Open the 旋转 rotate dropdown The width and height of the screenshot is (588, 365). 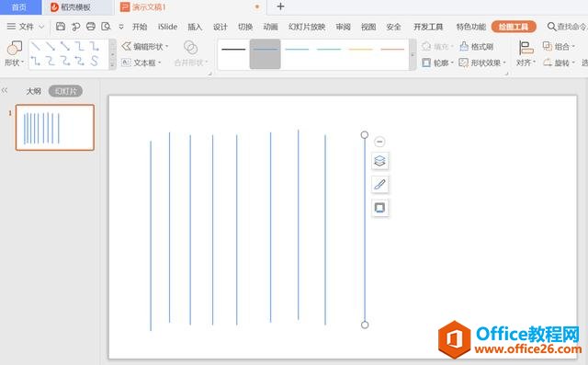pyautogui.click(x=559, y=63)
